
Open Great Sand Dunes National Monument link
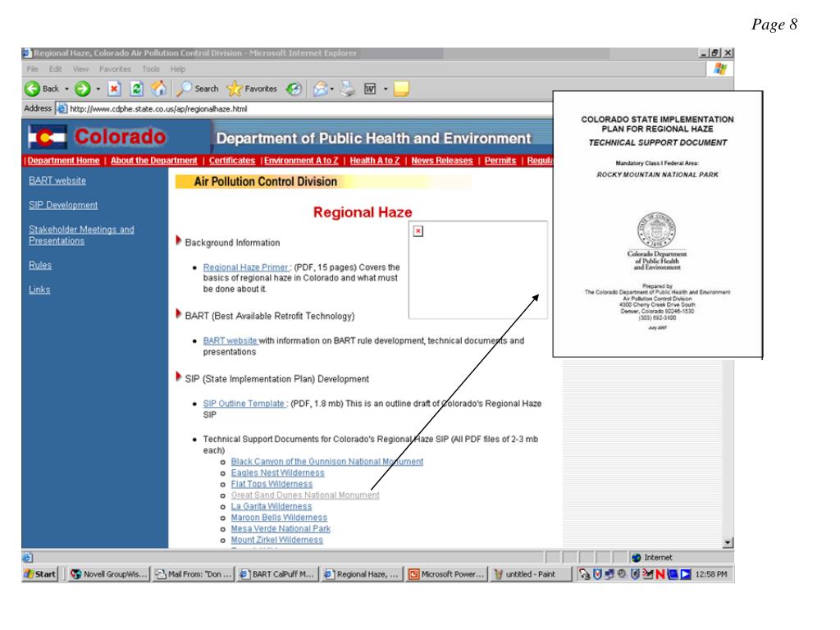(x=305, y=495)
